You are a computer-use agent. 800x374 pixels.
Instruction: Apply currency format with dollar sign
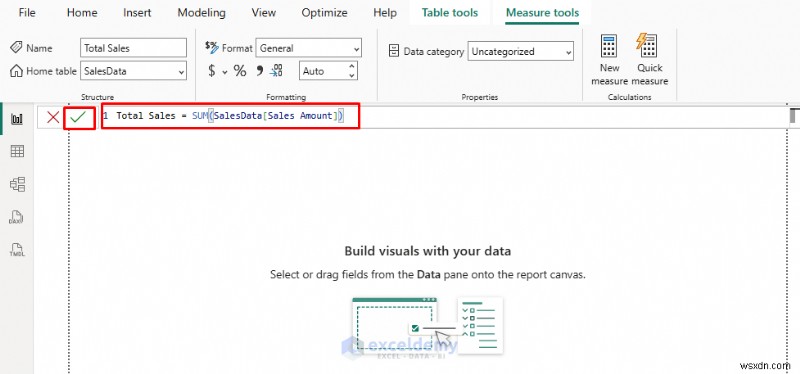pos(212,71)
